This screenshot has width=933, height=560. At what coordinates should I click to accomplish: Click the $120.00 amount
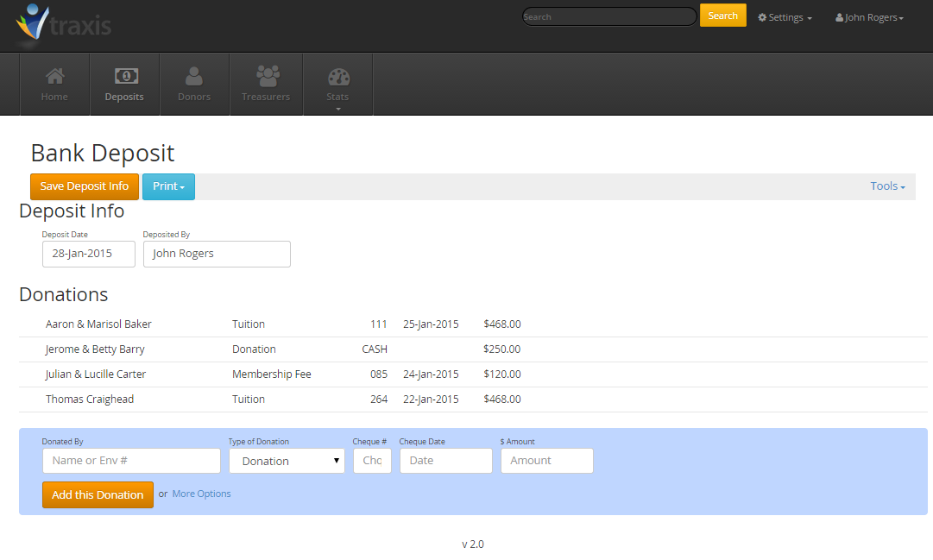[501, 374]
